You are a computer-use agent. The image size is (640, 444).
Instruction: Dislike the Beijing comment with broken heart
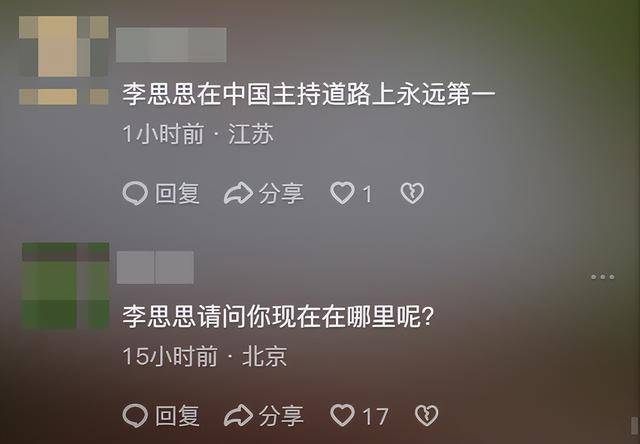(427, 415)
